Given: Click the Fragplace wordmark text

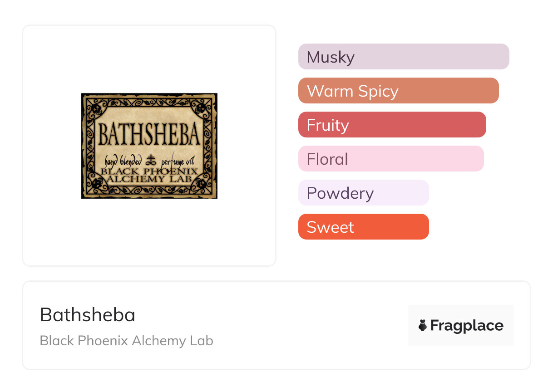Looking at the screenshot, I should [x=467, y=325].
